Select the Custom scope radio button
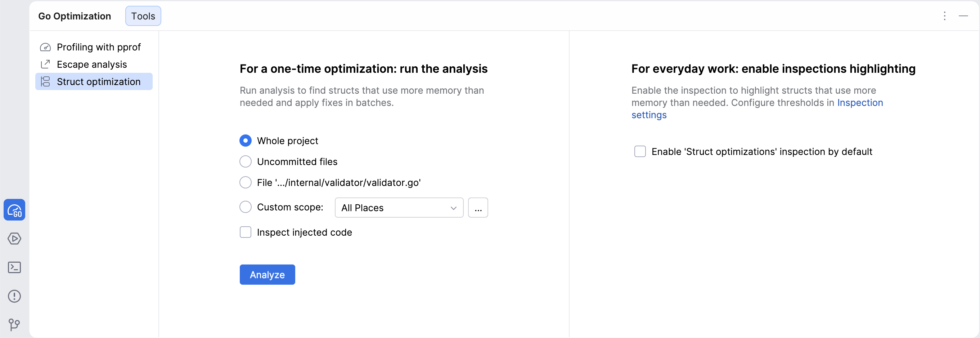The height and width of the screenshot is (338, 980). pyautogui.click(x=246, y=207)
